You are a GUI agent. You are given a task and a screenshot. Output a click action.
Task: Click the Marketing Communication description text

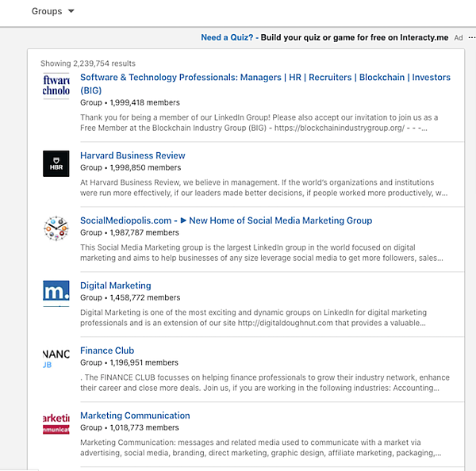[261, 447]
